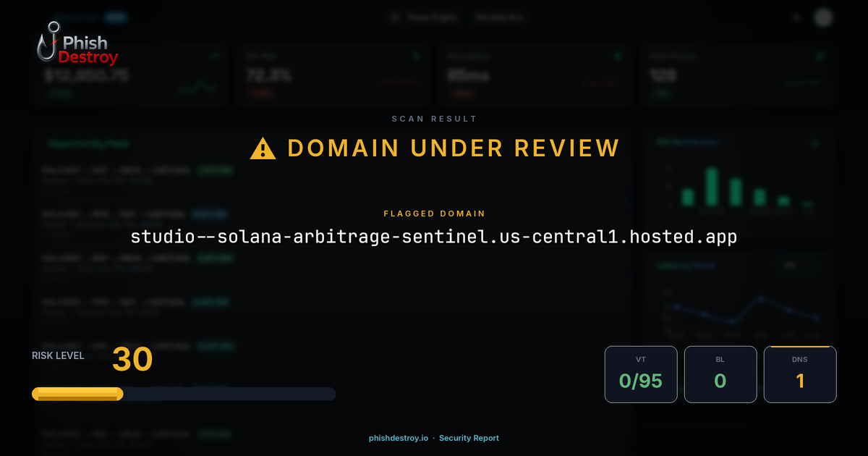Switch to the DNS result card

[800, 373]
